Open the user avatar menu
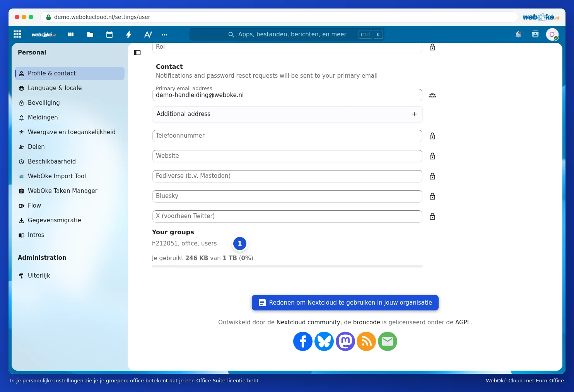 (x=552, y=34)
